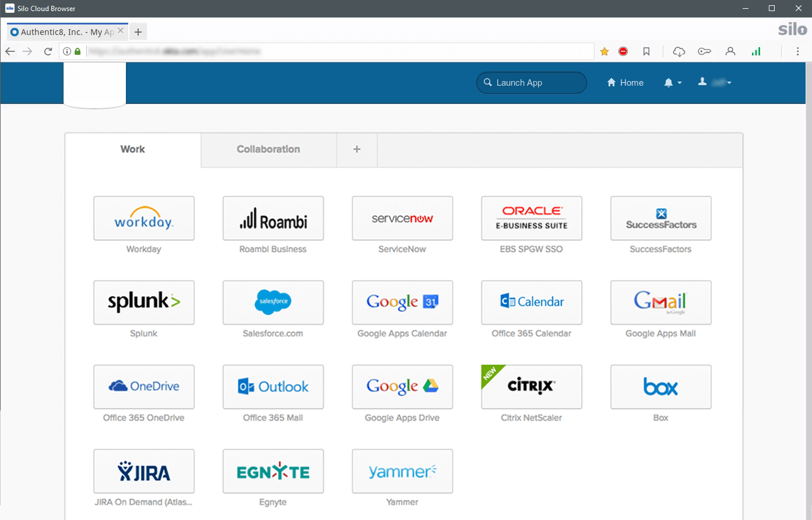Open the Splunk app tile
The height and width of the screenshot is (520, 812).
point(144,303)
